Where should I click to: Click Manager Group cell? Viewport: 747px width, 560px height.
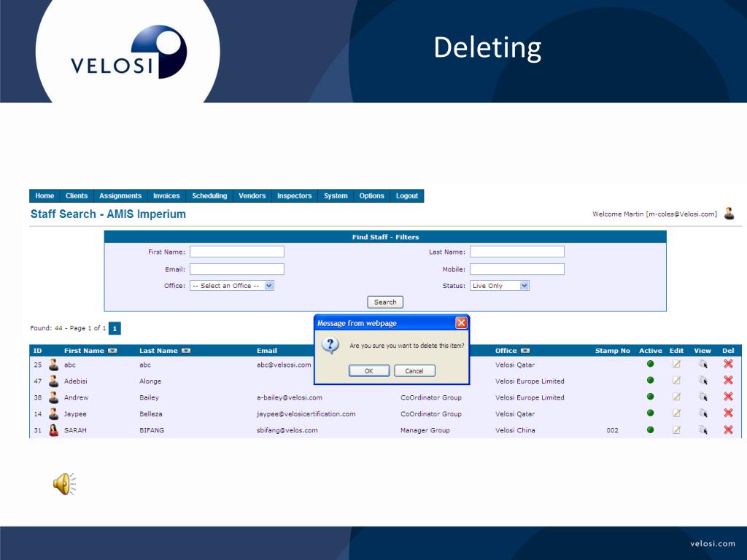click(x=425, y=430)
